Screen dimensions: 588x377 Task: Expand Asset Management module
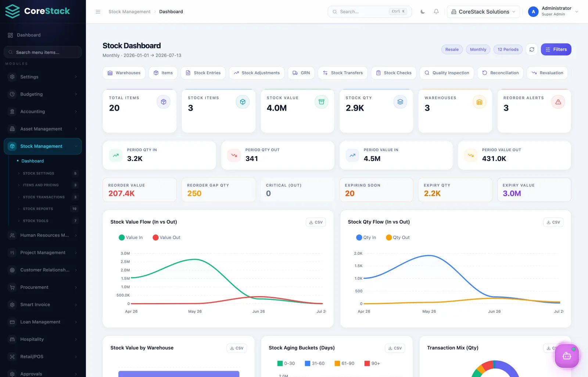43,129
